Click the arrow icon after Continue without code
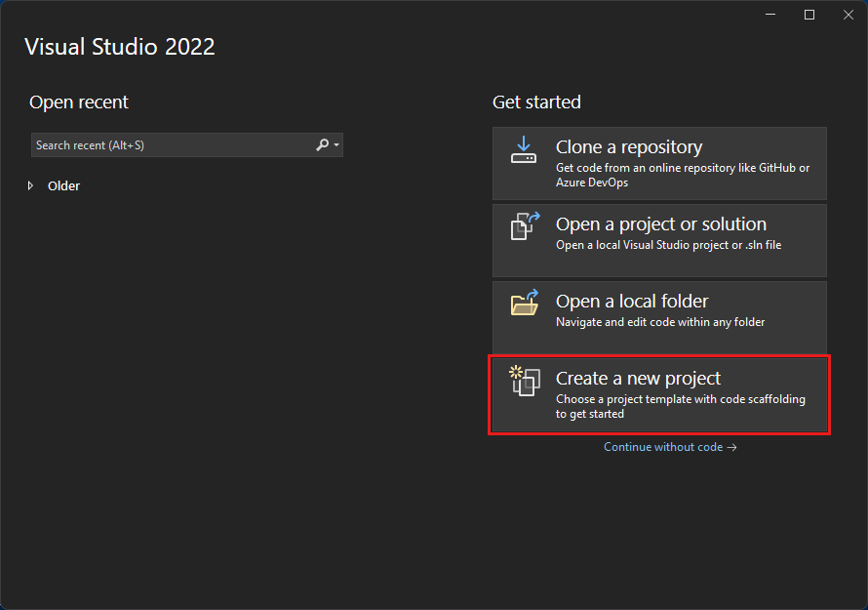 [732, 446]
